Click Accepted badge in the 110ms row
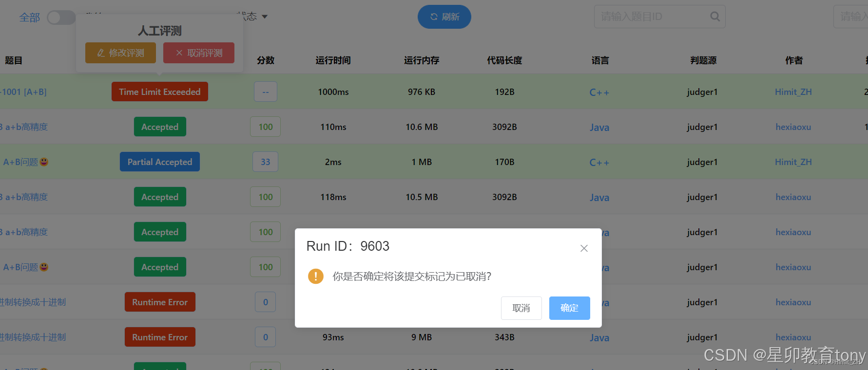The width and height of the screenshot is (868, 370). (160, 127)
